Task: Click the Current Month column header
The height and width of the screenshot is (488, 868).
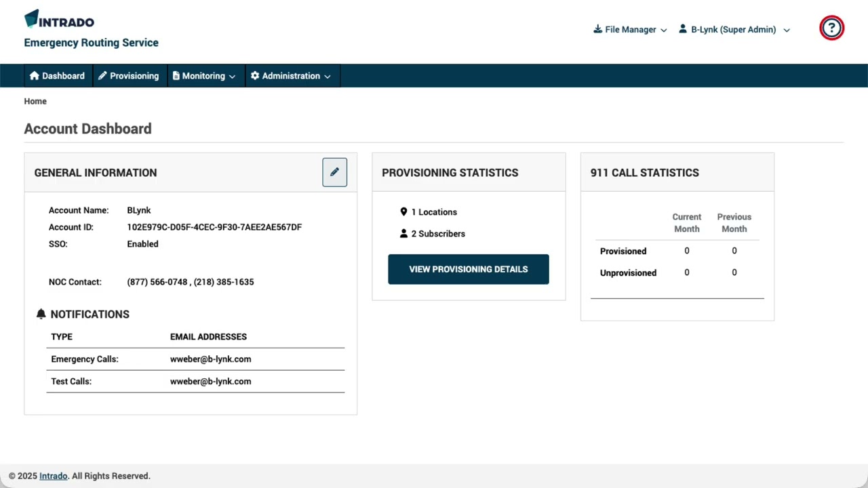Action: 687,223
